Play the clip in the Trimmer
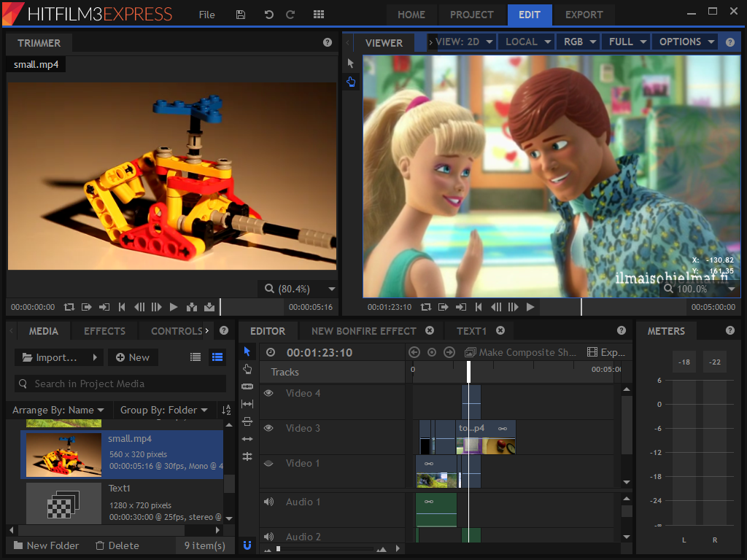Viewport: 747px width, 560px height. point(174,307)
